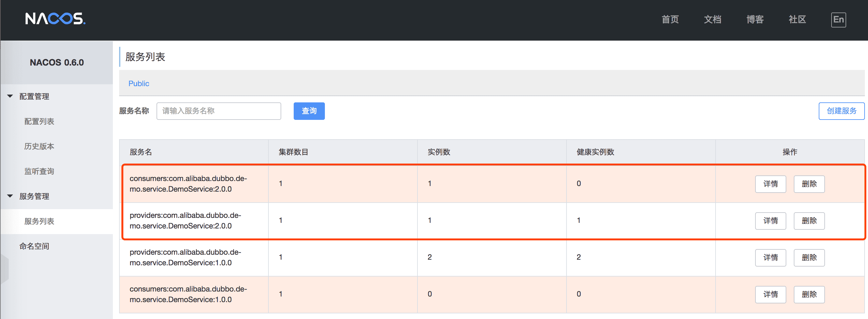
Task: Select 服务列表 in the sidebar
Action: [39, 221]
